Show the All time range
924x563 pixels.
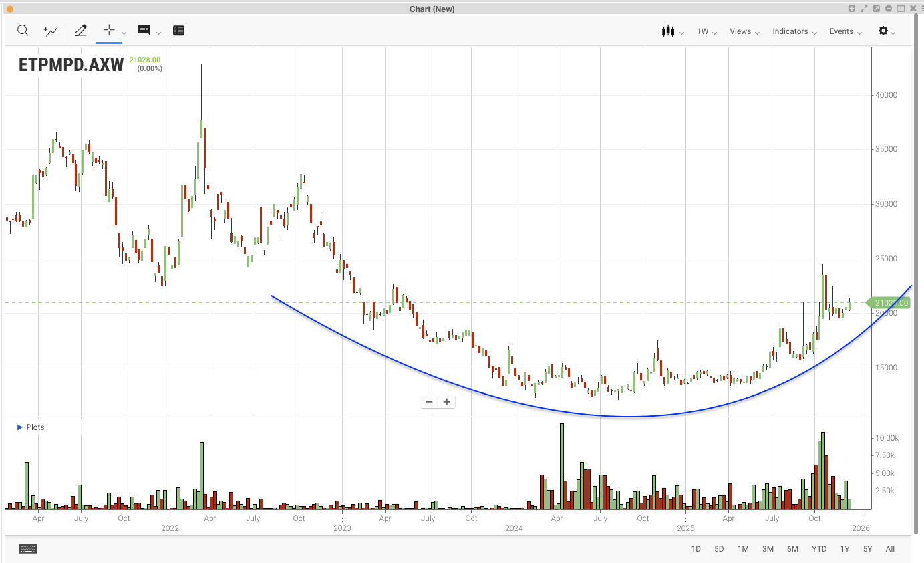point(890,549)
